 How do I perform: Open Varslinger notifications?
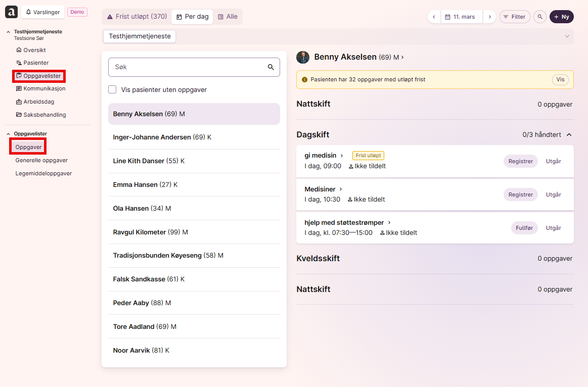pyautogui.click(x=43, y=12)
